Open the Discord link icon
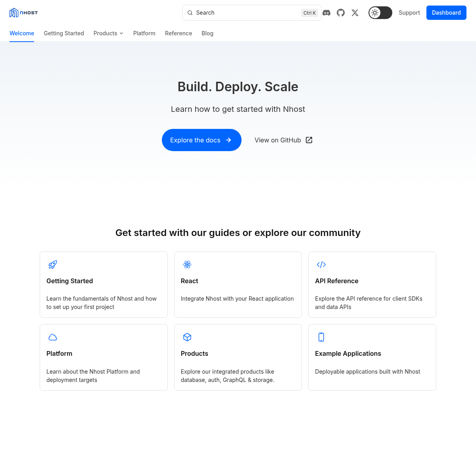Image resolution: width=476 pixels, height=449 pixels. [326, 13]
